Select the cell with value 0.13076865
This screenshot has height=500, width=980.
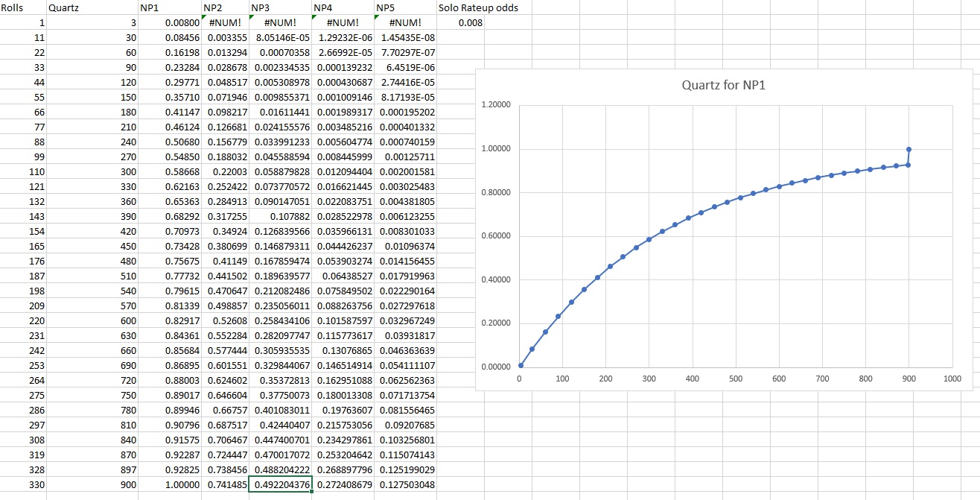coord(342,350)
